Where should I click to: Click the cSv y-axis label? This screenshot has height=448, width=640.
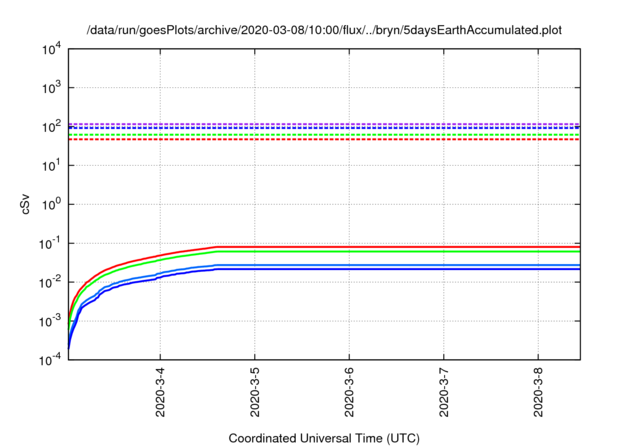[25, 204]
